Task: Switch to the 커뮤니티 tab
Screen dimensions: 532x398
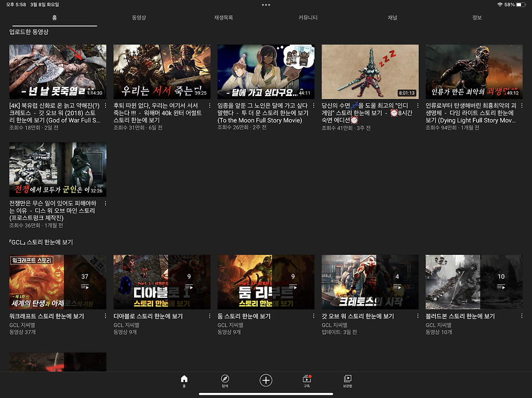Action: [x=308, y=18]
